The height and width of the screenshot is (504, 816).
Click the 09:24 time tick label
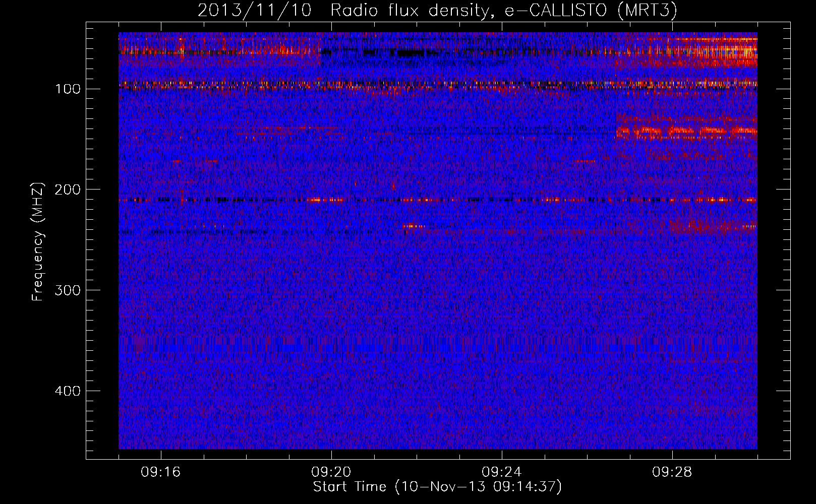(502, 472)
